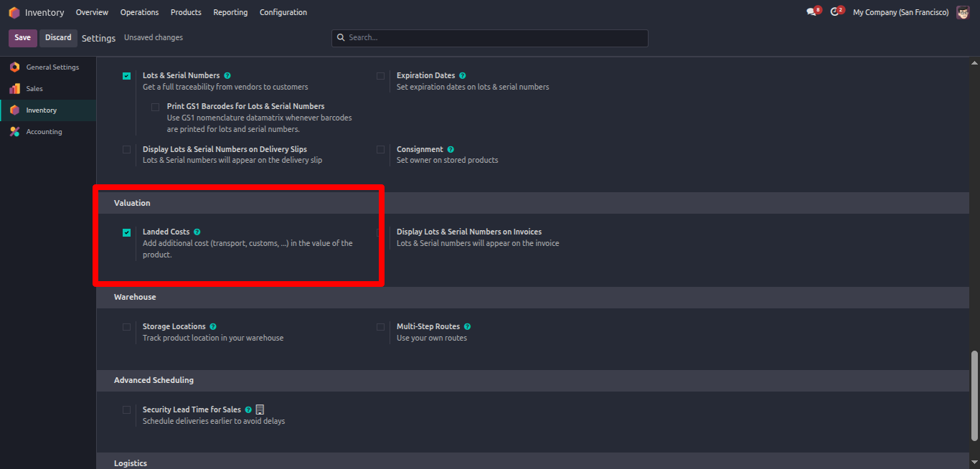Enable Multi-Step Routes checkbox
This screenshot has width=980, height=469.
pos(381,327)
